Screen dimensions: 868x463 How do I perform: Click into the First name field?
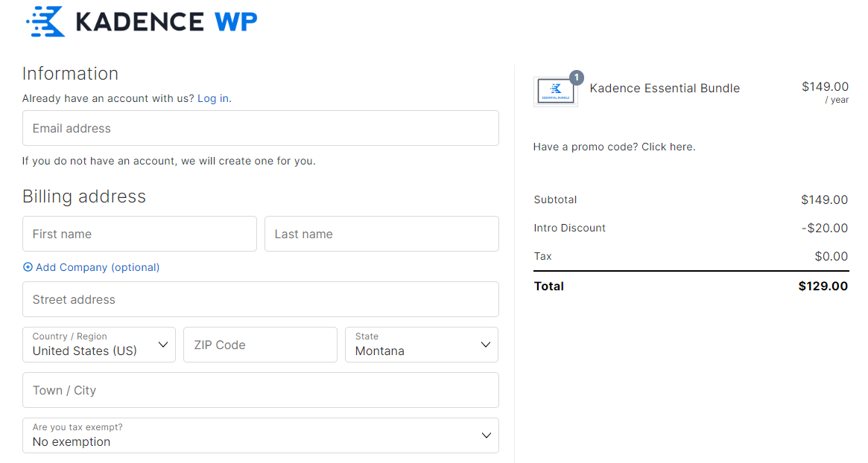(139, 234)
